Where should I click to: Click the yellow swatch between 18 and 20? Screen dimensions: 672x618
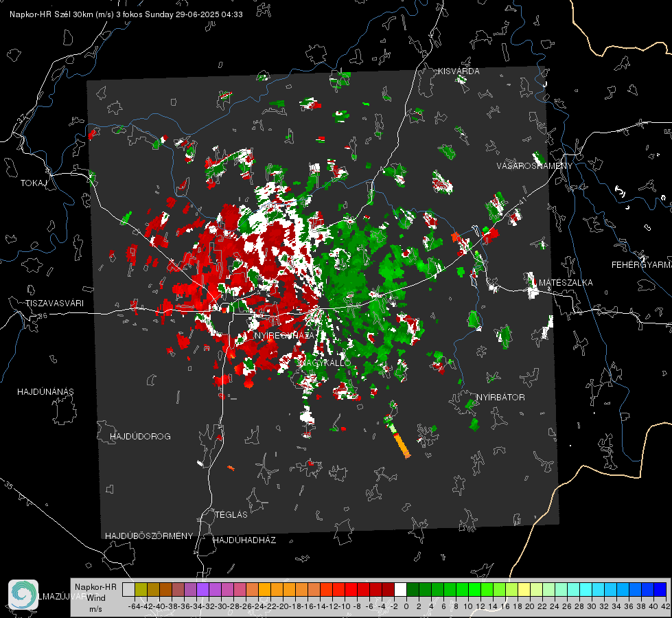tap(524, 589)
